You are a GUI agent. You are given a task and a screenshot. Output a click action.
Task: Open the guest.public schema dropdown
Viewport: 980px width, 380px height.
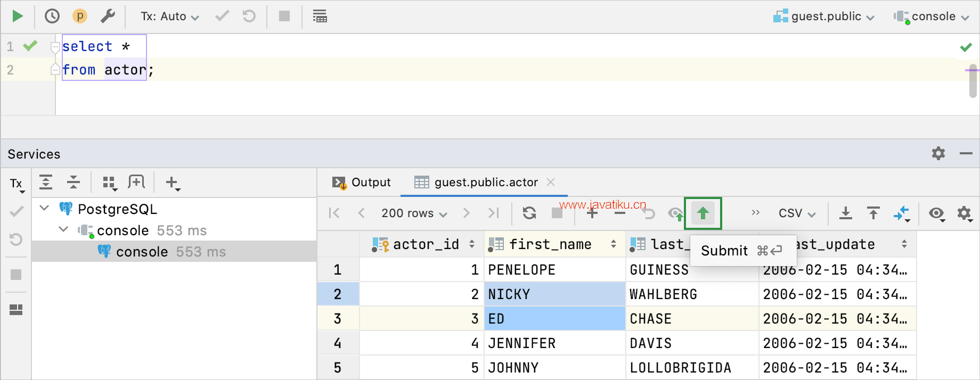[823, 16]
